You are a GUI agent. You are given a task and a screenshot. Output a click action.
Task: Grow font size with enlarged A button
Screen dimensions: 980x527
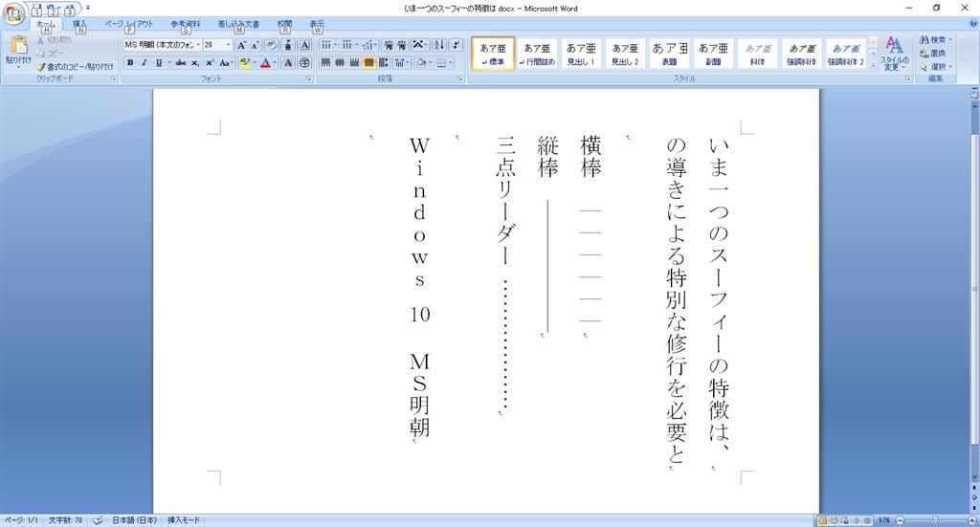241,45
